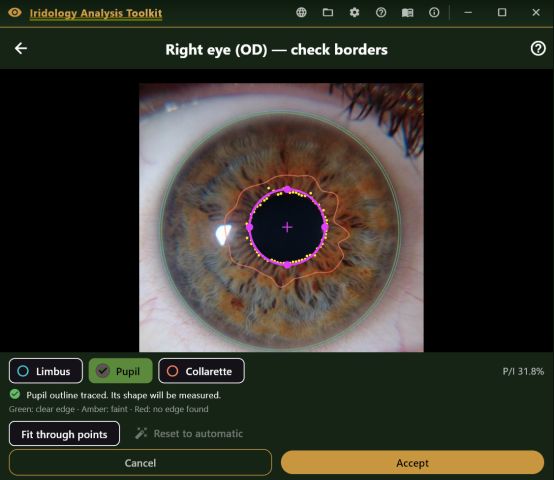The width and height of the screenshot is (554, 480).
Task: Cancel the border check
Action: tap(140, 463)
